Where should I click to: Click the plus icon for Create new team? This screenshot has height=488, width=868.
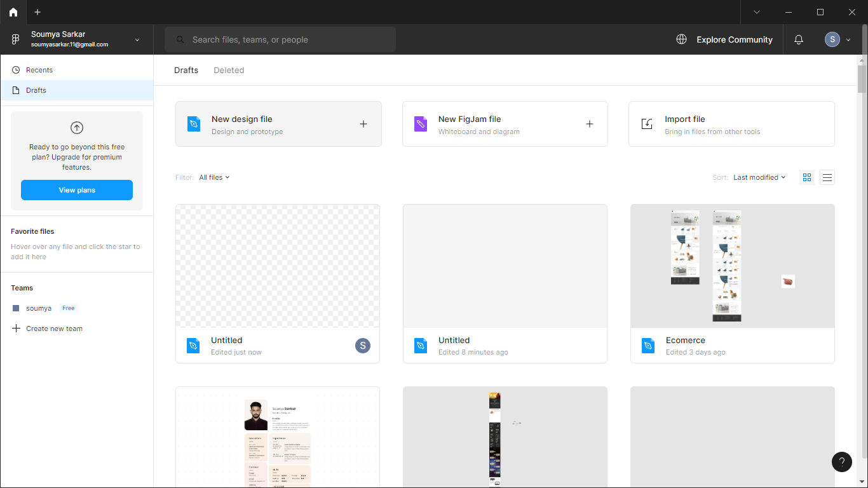[16, 329]
